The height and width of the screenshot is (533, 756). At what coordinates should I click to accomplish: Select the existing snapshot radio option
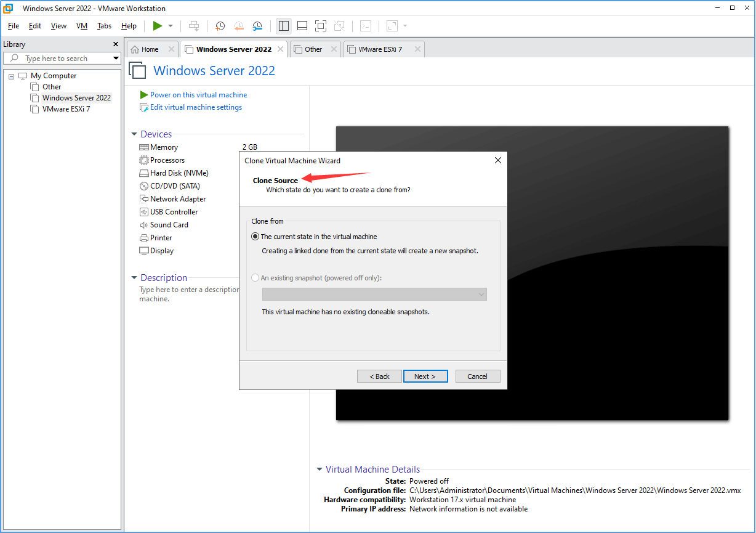[x=255, y=278]
